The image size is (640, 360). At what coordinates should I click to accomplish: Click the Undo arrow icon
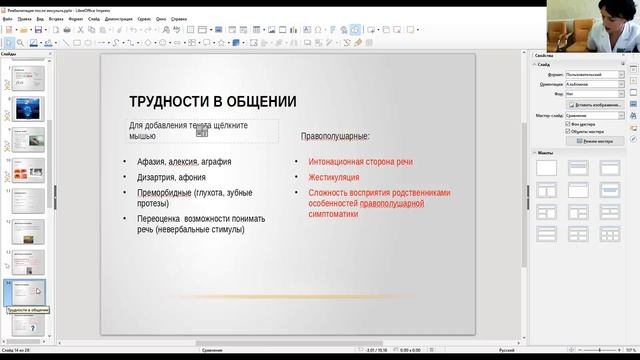133,30
